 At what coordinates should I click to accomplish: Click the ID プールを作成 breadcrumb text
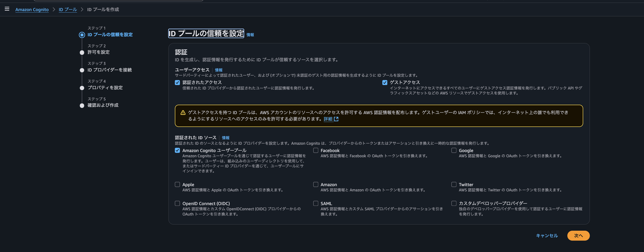coord(103,9)
